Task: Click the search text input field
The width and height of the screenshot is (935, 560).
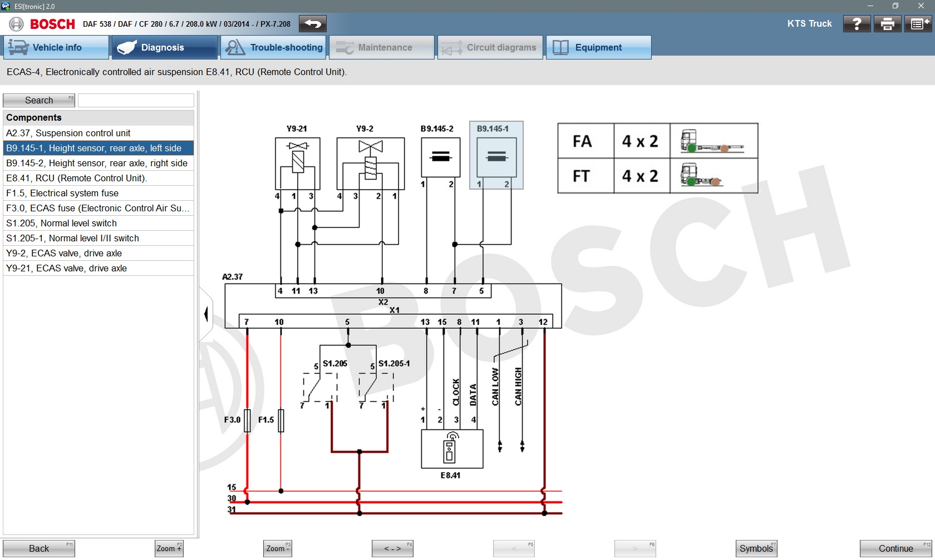Action: 135,100
